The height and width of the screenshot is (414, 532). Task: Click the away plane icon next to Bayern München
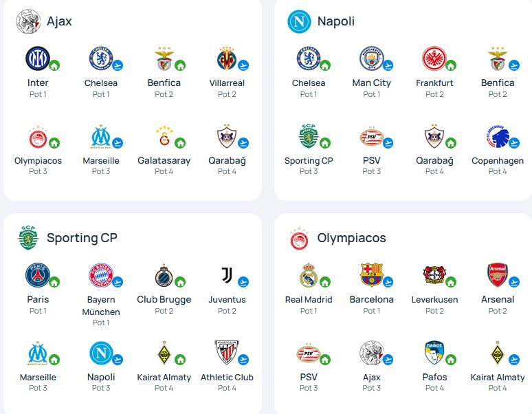(118, 282)
